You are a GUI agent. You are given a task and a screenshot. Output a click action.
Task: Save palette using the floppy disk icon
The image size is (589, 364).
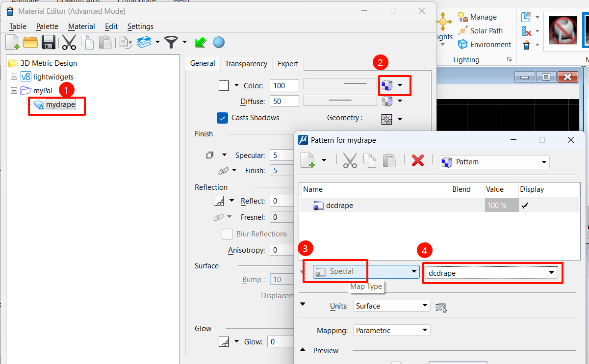pos(48,43)
